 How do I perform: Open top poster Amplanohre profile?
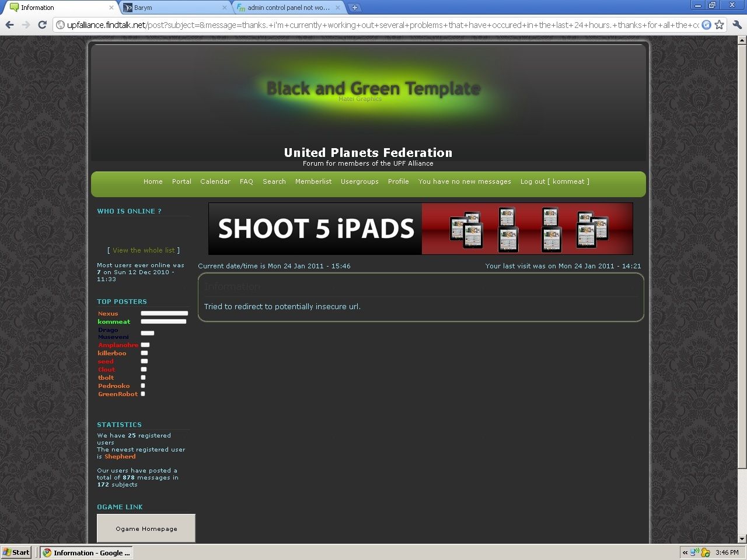click(x=118, y=345)
